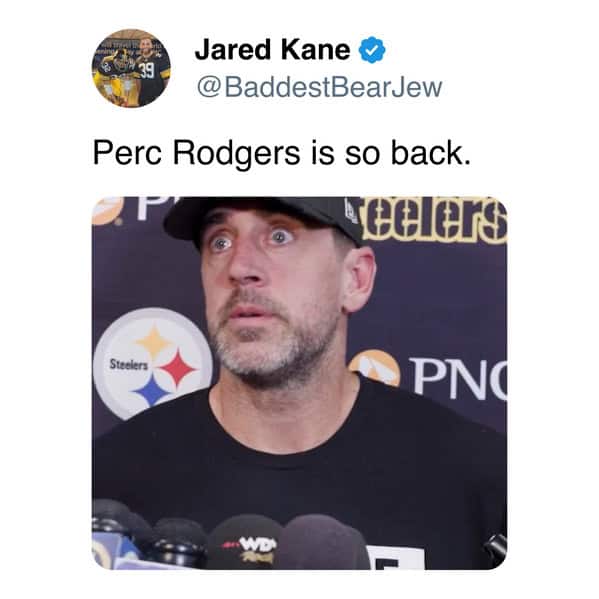Click the orange PNC emblem beside the PNC text
599x599 pixels.
pyautogui.click(x=375, y=367)
